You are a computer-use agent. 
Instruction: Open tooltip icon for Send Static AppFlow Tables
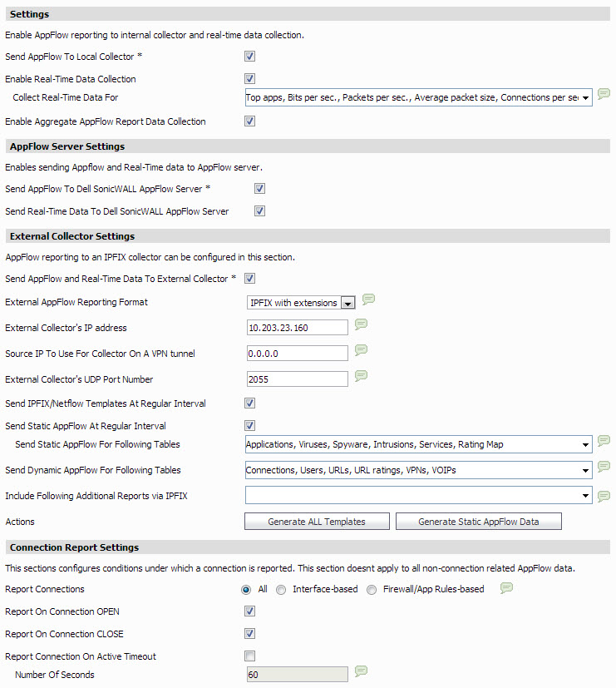(x=604, y=441)
